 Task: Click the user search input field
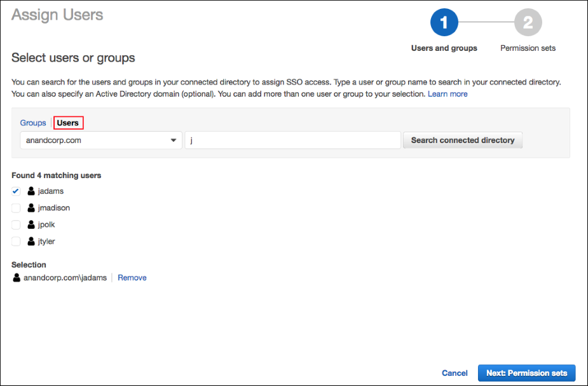[x=292, y=140]
